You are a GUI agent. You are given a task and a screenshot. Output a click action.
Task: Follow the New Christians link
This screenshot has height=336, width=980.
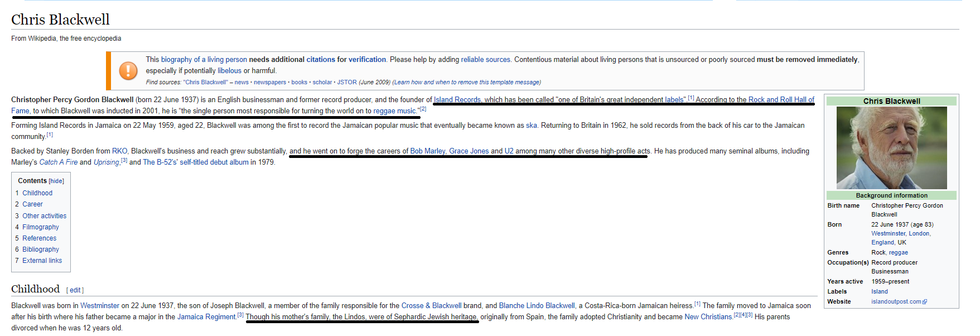tap(708, 317)
